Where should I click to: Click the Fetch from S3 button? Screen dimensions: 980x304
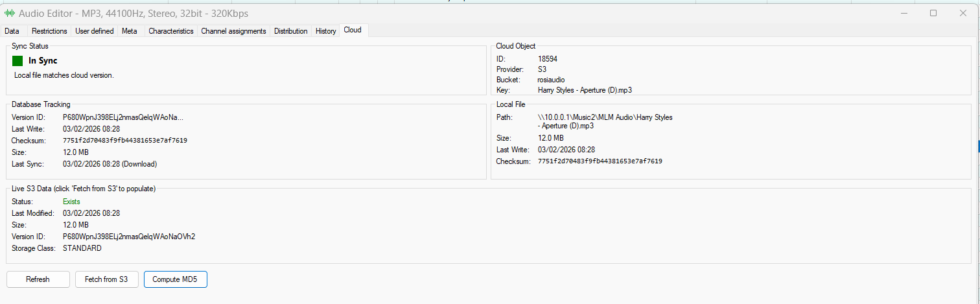106,279
